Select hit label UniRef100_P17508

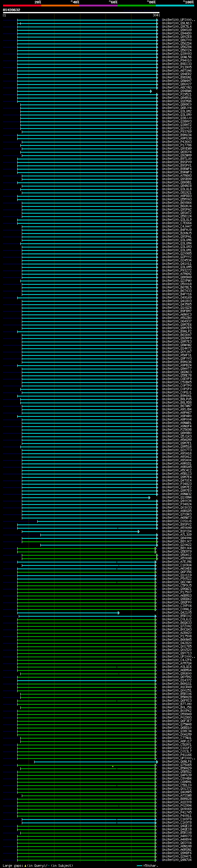177,636
